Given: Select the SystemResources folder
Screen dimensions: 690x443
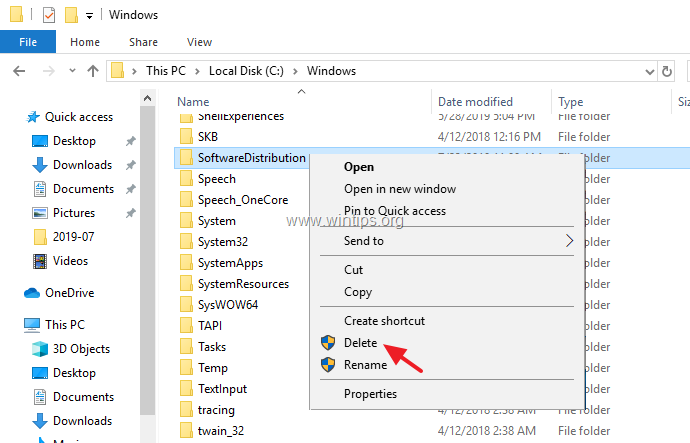Looking at the screenshot, I should coord(243,284).
